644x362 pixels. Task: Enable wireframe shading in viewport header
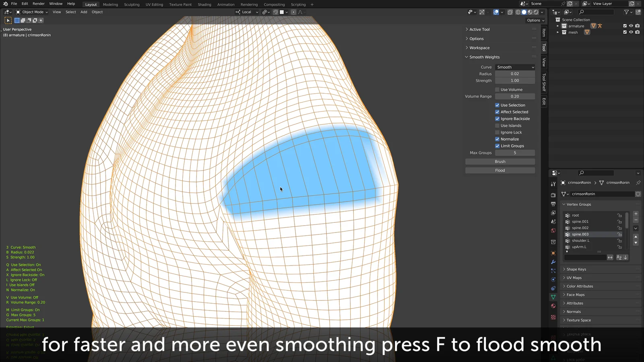pyautogui.click(x=518, y=12)
